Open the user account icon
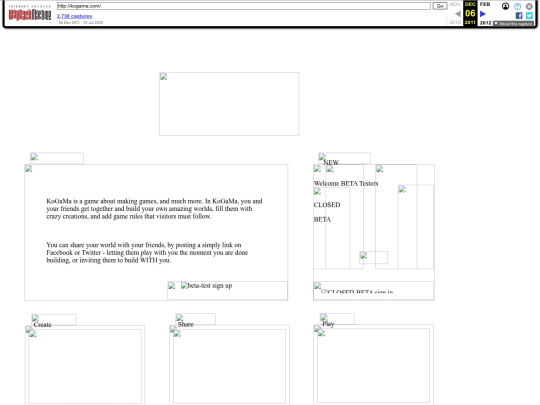 click(505, 6)
